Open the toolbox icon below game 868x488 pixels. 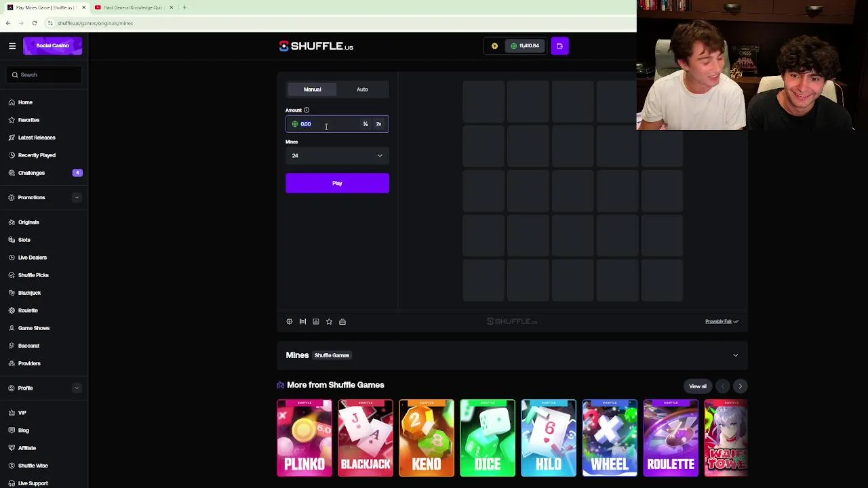point(342,321)
